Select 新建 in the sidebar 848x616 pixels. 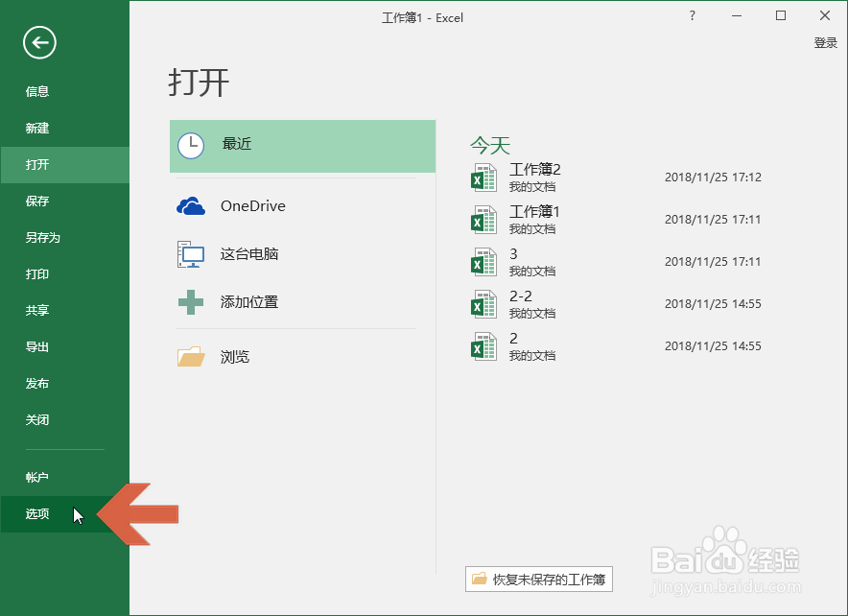(x=65, y=129)
